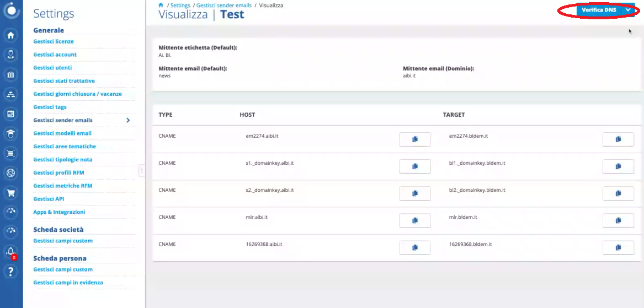This screenshot has width=644, height=308.
Task: Open Gestisci campi in evidenza
Action: [x=68, y=283]
